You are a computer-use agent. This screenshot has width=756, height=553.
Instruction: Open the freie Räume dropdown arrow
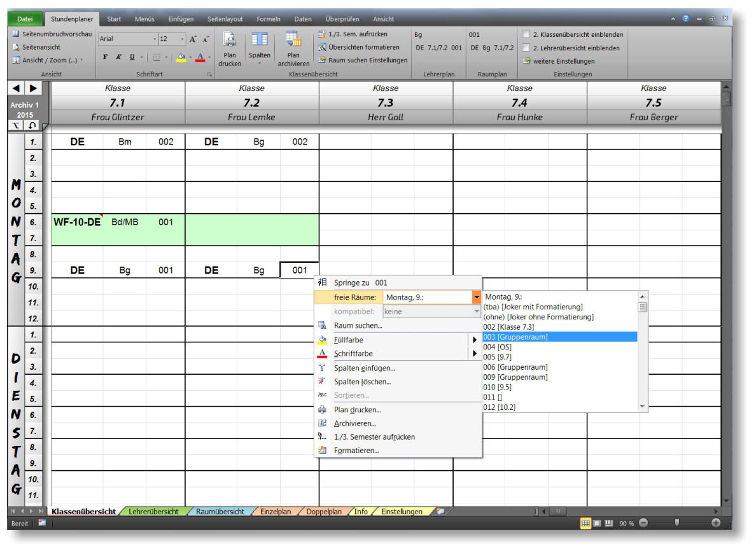coord(476,297)
